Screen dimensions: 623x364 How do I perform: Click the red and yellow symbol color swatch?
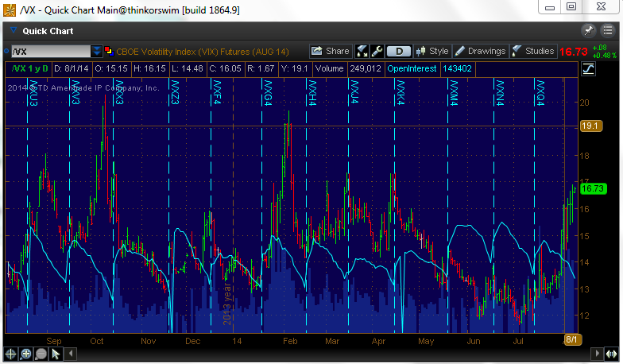[110, 51]
